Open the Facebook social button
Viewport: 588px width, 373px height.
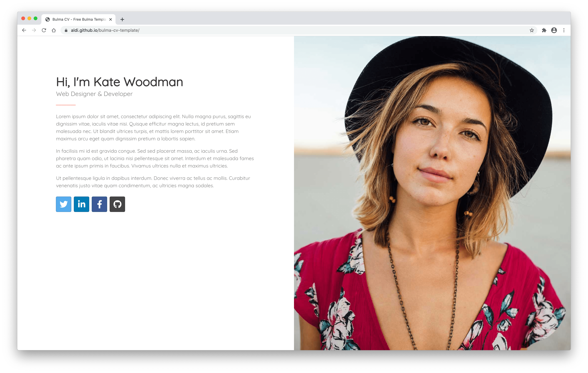coord(99,204)
